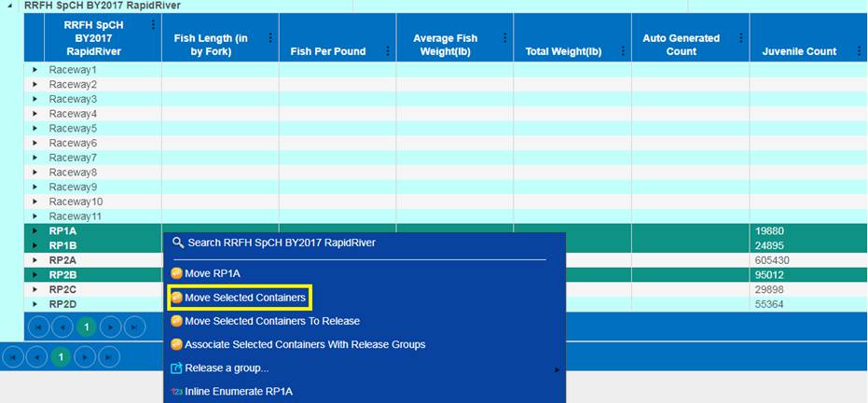Image resolution: width=868 pixels, height=403 pixels.
Task: Expand the Raceway11 row
Action: (x=34, y=216)
